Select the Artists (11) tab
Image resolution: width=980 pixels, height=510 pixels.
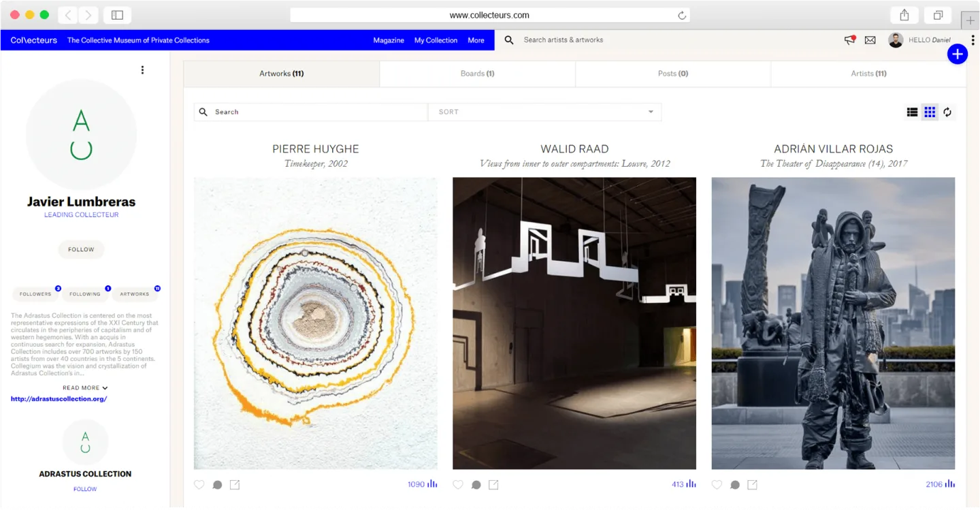tap(868, 74)
